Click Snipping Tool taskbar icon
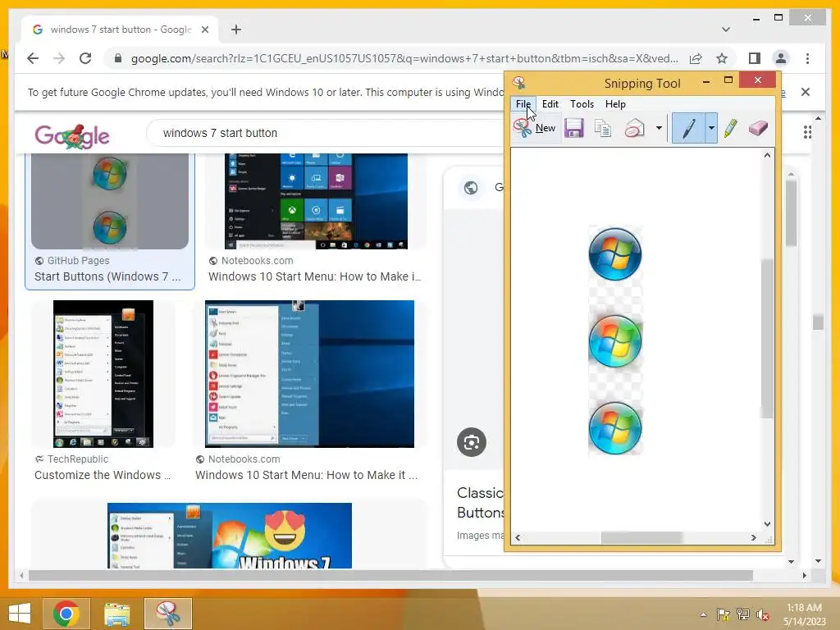The height and width of the screenshot is (630, 840). [167, 614]
